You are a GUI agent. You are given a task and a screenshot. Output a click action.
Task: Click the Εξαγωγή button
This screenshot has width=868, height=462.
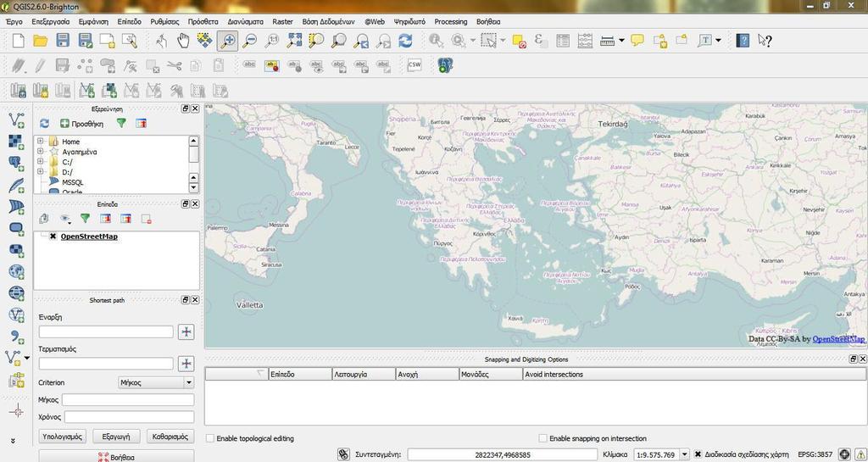coord(116,436)
